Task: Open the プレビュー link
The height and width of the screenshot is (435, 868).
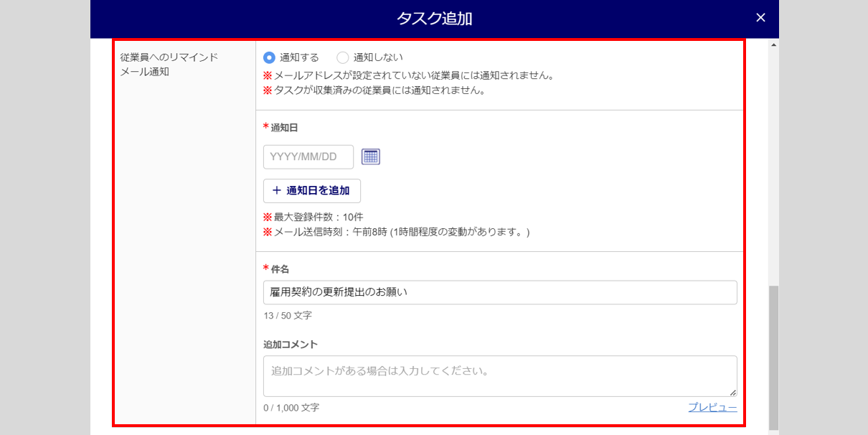Action: (x=712, y=408)
